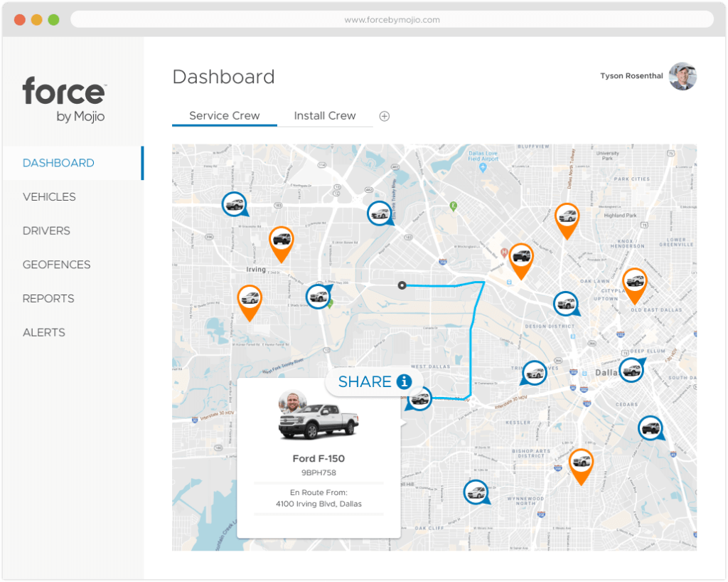
Task: Click the Ford F-150 vehicle name
Action: tap(318, 458)
